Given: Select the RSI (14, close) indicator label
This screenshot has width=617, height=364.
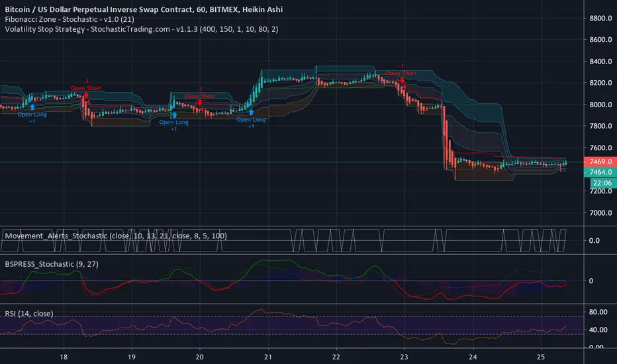Looking at the screenshot, I should point(28,314).
